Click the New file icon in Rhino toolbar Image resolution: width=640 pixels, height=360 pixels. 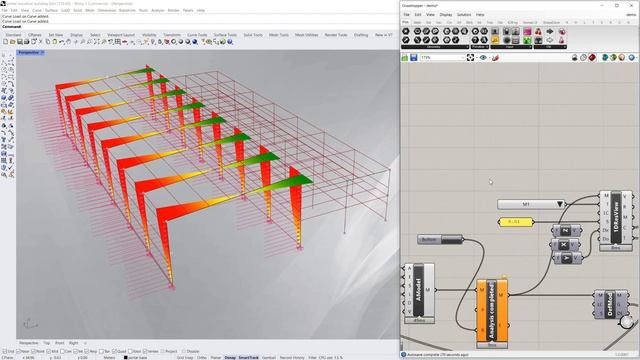click(5, 42)
